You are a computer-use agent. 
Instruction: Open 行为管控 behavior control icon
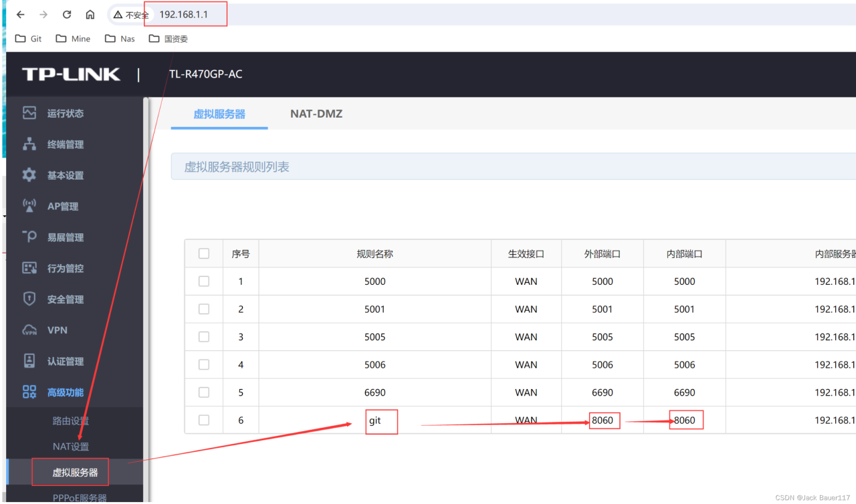click(x=29, y=267)
